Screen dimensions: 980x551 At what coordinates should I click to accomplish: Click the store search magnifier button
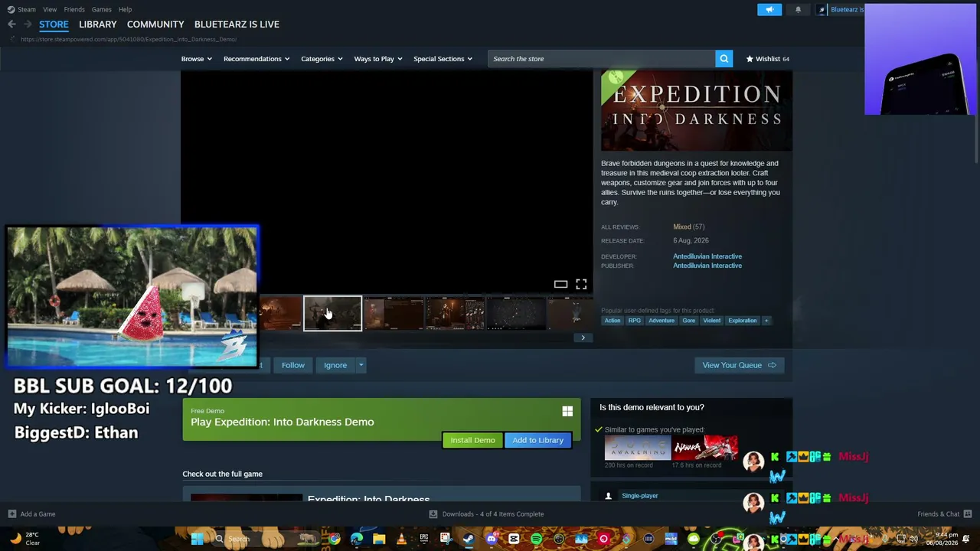pos(724,59)
